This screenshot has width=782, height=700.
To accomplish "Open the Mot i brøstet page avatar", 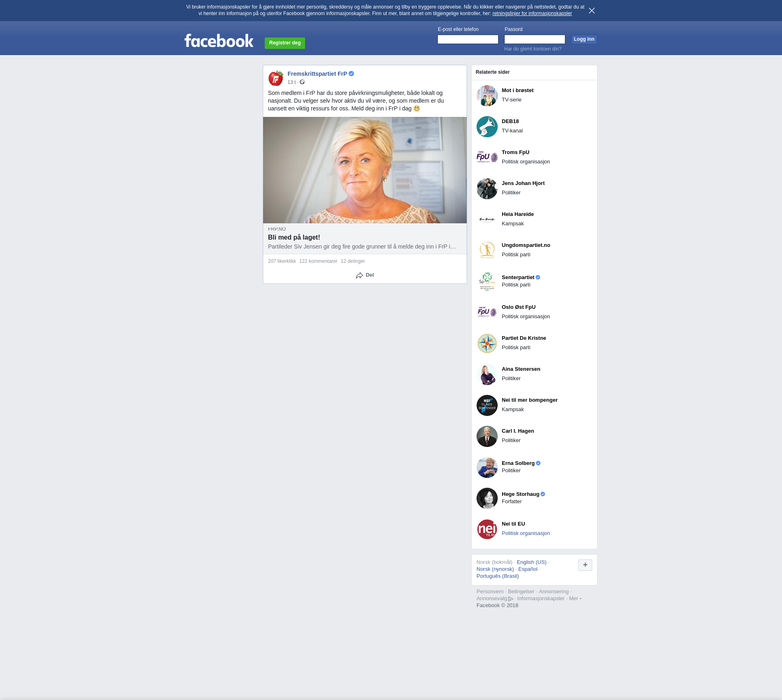I will tap(487, 96).
